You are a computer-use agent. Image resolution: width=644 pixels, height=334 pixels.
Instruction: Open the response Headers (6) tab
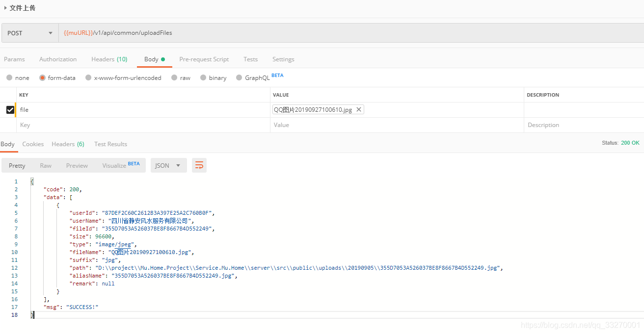click(68, 144)
